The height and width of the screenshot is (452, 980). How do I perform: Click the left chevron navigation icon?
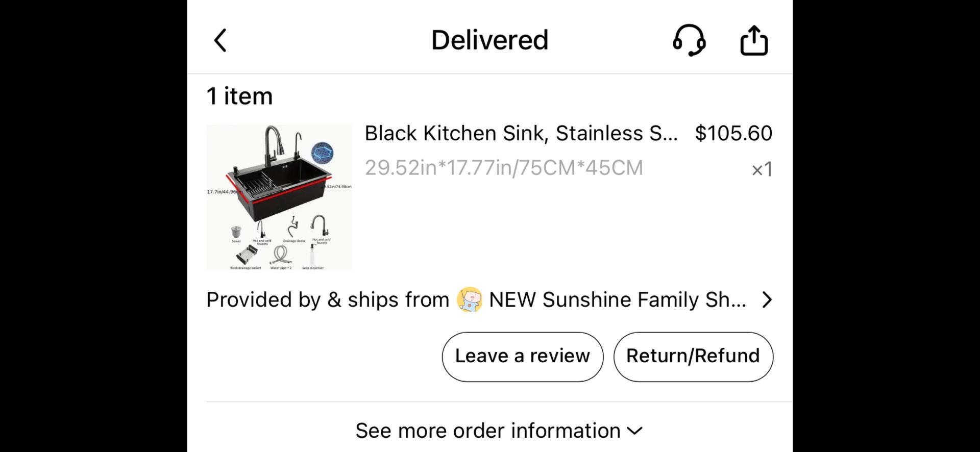coord(220,40)
